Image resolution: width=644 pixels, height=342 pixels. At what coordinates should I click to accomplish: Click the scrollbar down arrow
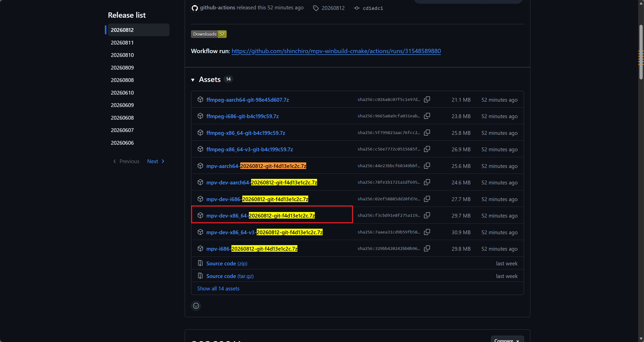point(641,339)
